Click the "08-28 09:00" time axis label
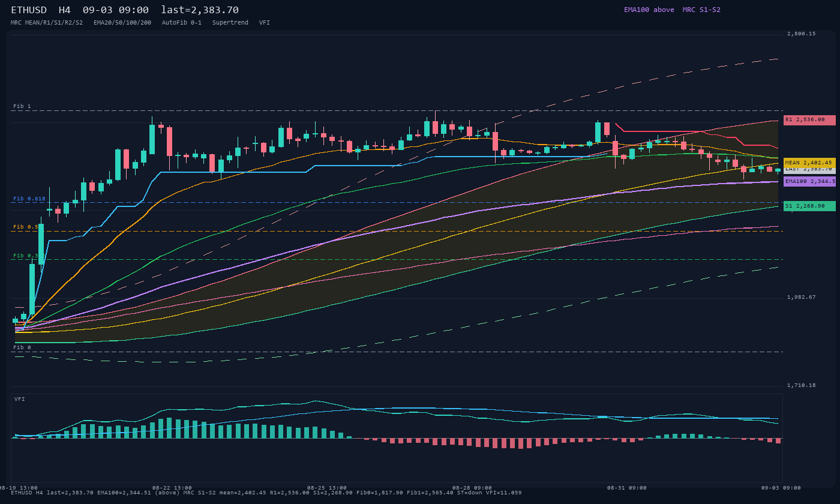Screen dimensions: 840x504 point(472,488)
